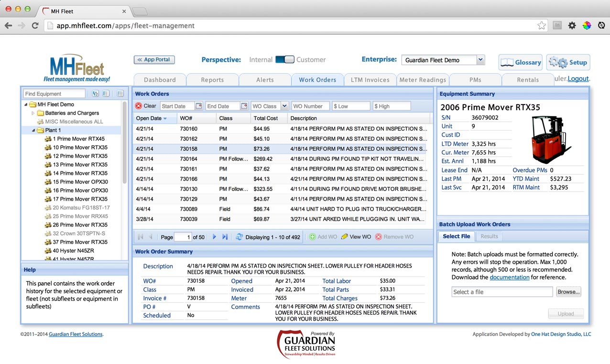Click the Browse... button

click(568, 292)
